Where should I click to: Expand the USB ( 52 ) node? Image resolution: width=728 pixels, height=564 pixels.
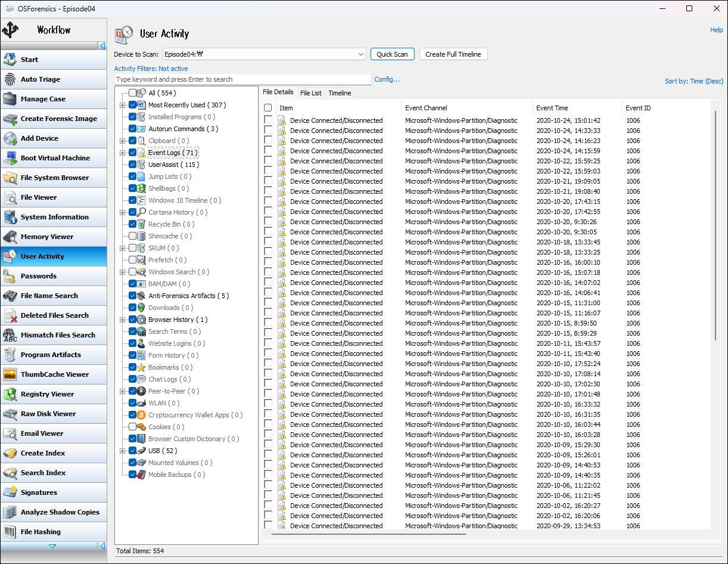(123, 451)
